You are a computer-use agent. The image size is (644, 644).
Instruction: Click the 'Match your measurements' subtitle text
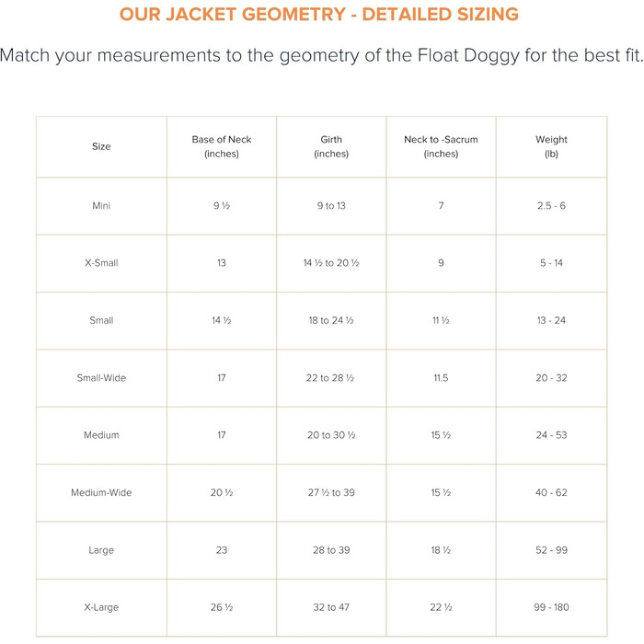pyautogui.click(x=321, y=55)
